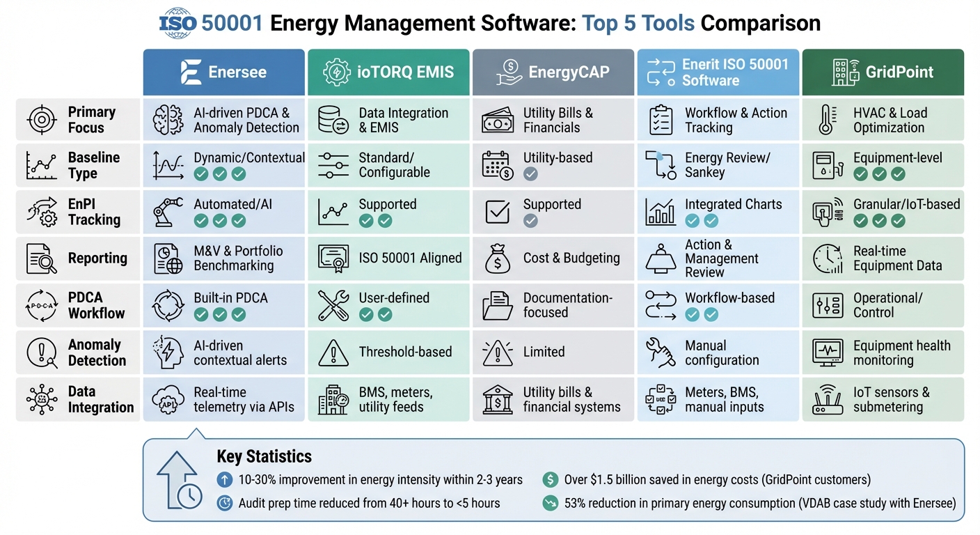Click the cloud API icon beside Real-time telemetry
This screenshot has height=535, width=980.
point(168,399)
